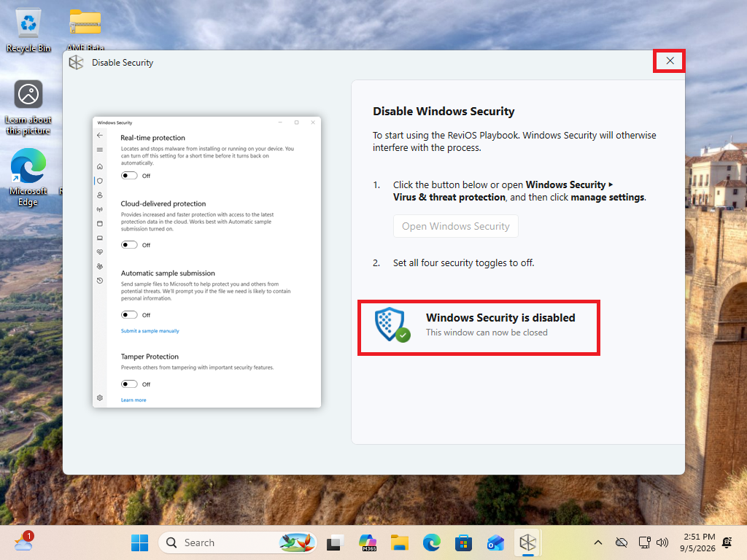Click the taskbar Search box

[x=237, y=542]
